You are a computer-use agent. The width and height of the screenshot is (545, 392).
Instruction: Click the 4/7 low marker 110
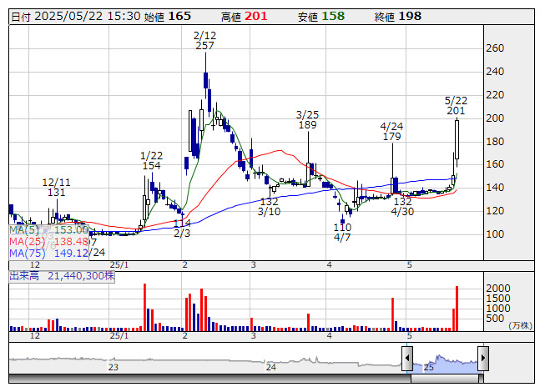(342, 227)
